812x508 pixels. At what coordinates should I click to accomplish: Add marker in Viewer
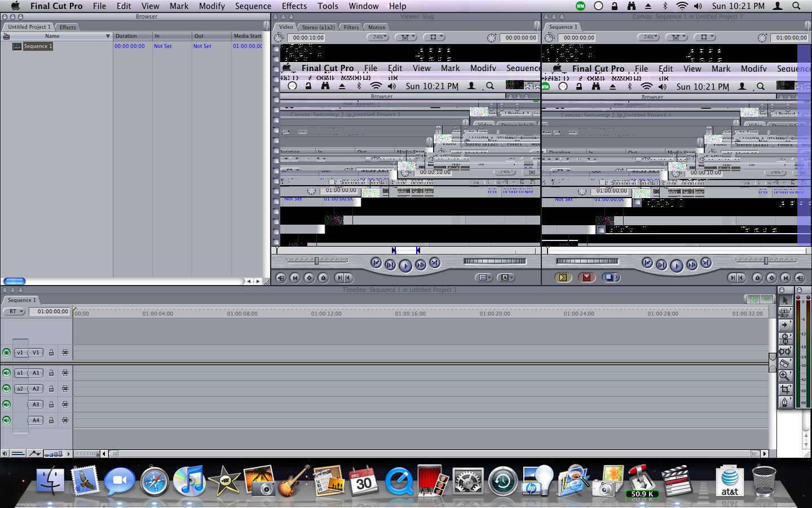click(323, 278)
